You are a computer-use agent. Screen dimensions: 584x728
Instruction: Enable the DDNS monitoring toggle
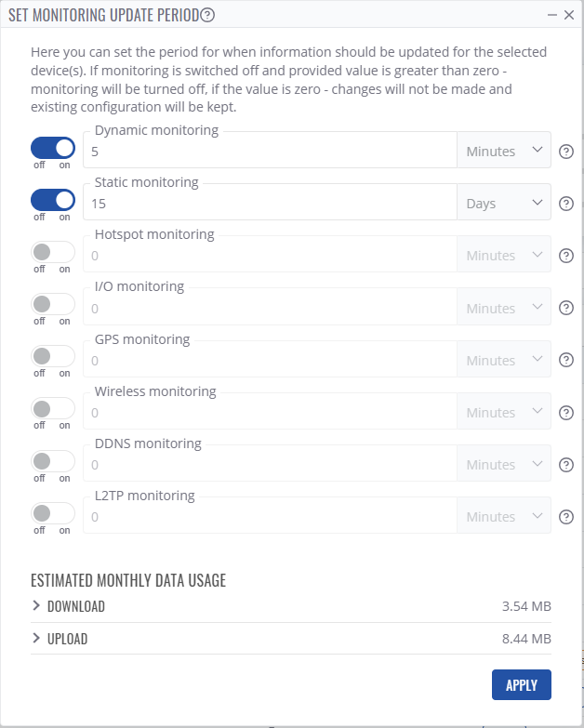[x=53, y=461]
